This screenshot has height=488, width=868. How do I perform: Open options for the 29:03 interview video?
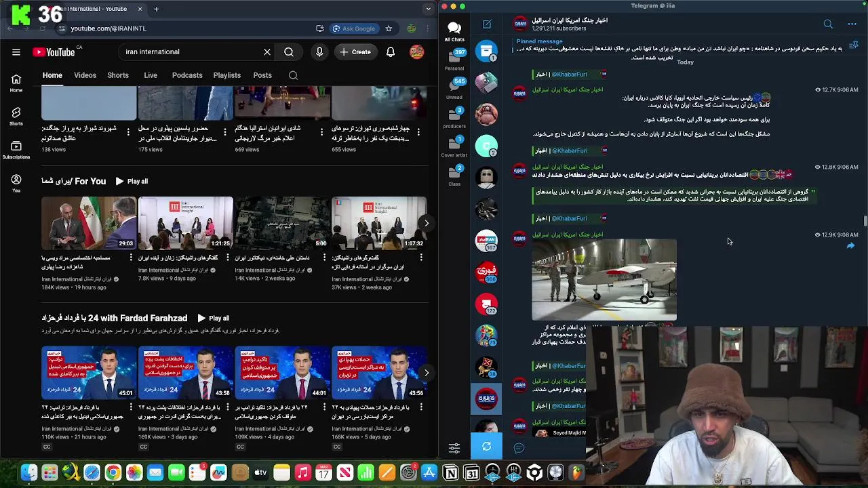click(130, 258)
